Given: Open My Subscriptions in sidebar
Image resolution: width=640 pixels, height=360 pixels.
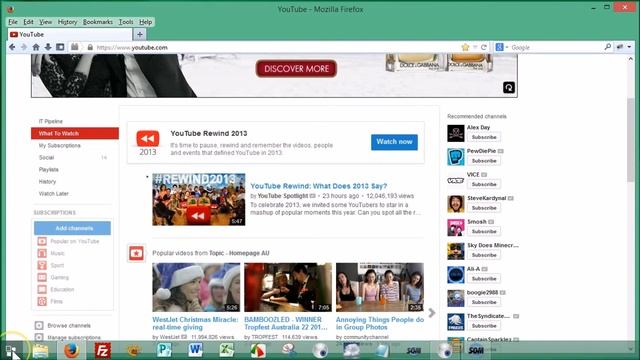Looking at the screenshot, I should click(60, 146).
